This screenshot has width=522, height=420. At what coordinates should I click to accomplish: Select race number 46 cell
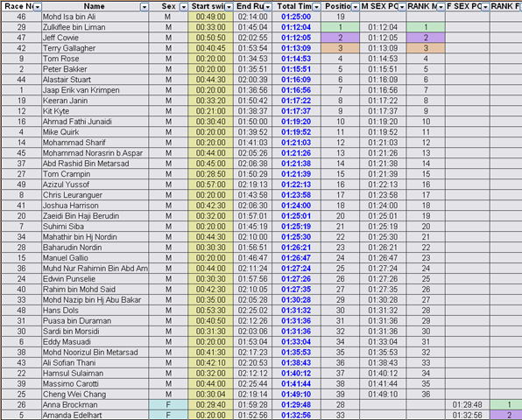click(x=21, y=17)
